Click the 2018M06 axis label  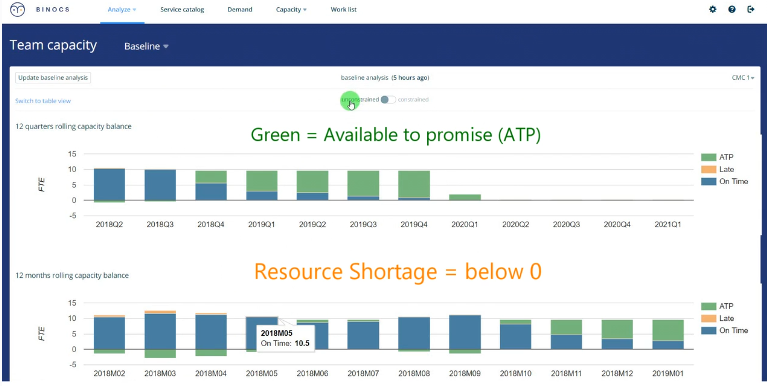tap(313, 373)
